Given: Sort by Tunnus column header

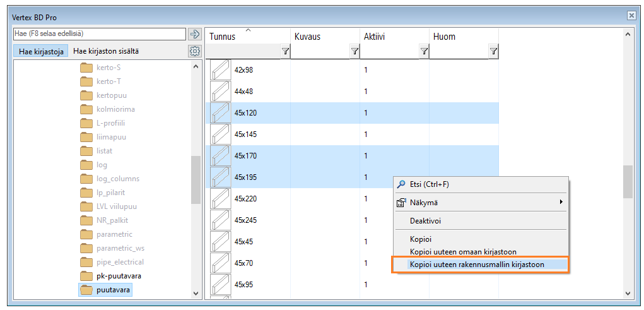Looking at the screenshot, I should pyautogui.click(x=223, y=37).
